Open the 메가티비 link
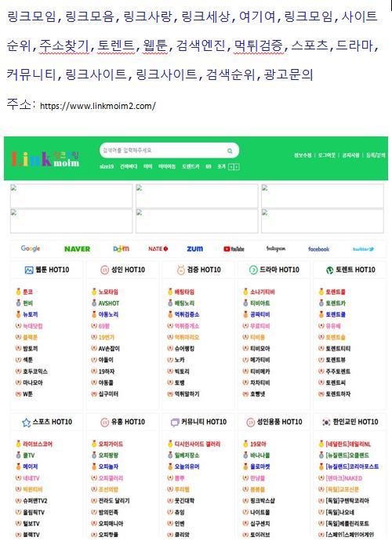 [260, 360]
